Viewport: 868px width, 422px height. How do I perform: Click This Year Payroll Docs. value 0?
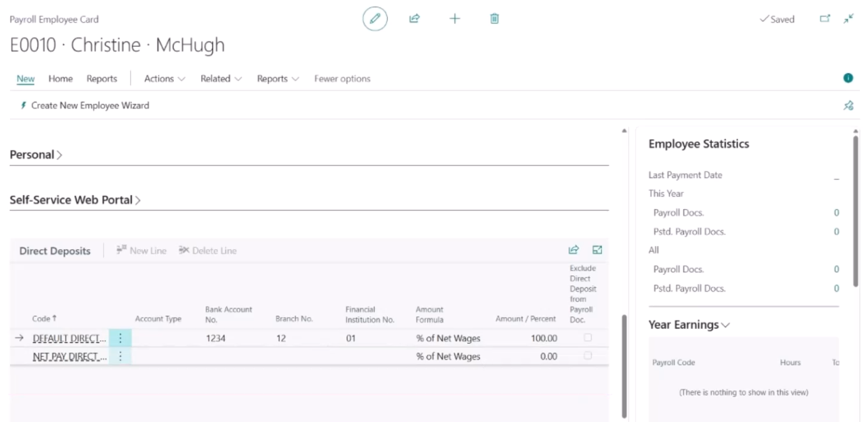point(836,212)
